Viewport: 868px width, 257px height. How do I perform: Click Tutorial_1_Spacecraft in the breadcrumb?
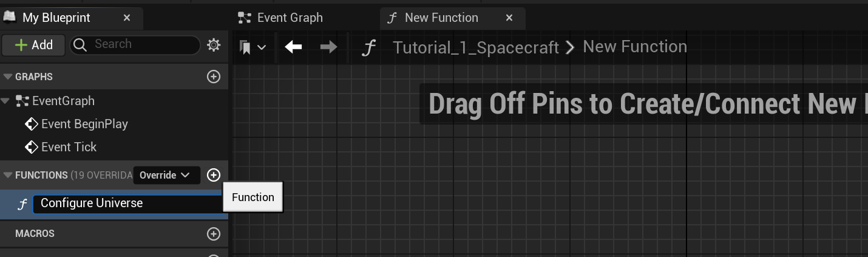475,47
